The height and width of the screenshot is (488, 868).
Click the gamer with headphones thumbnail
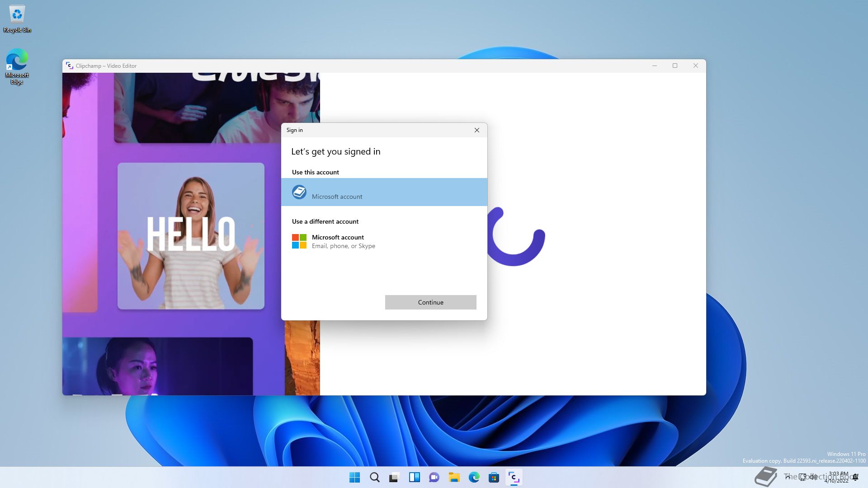(x=217, y=108)
